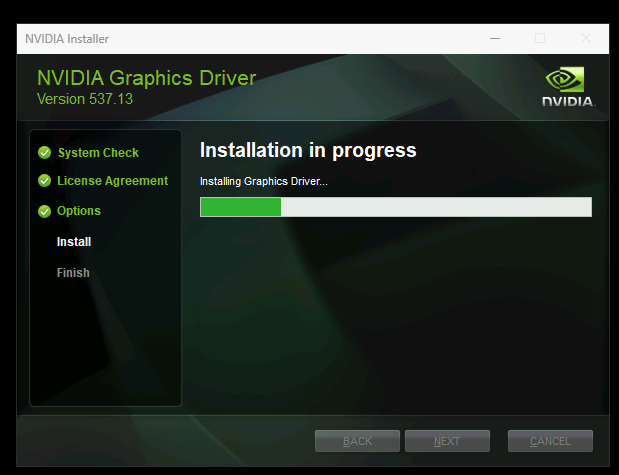Close the NVIDIA Installer window
619x475 pixels.
[586, 38]
